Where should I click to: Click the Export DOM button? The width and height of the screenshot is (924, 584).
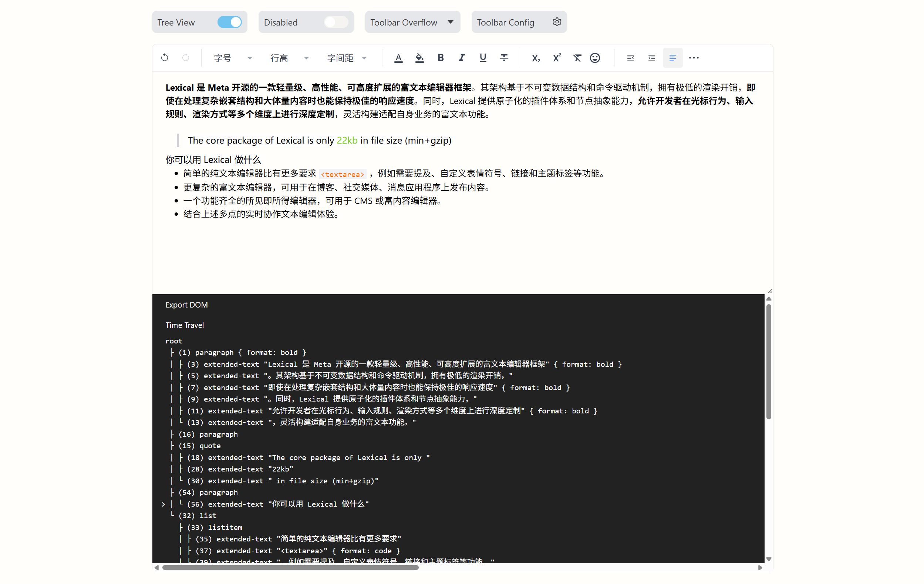click(x=186, y=305)
